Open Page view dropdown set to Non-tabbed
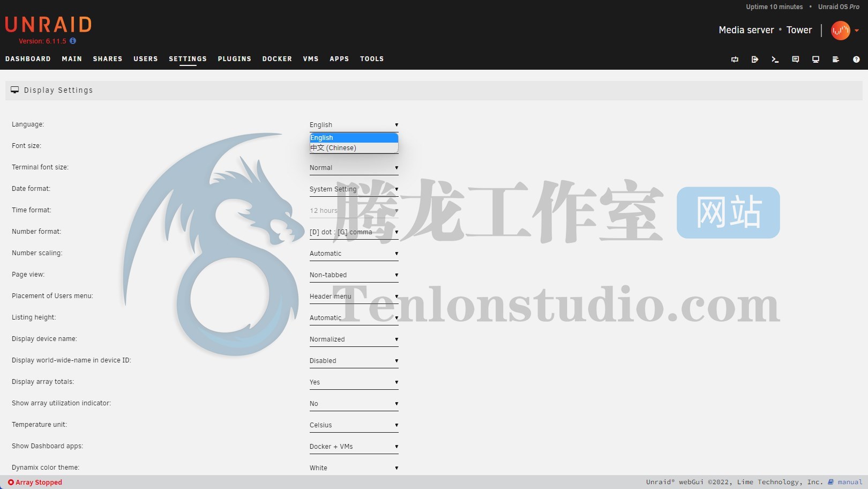868x489 pixels. (x=354, y=275)
